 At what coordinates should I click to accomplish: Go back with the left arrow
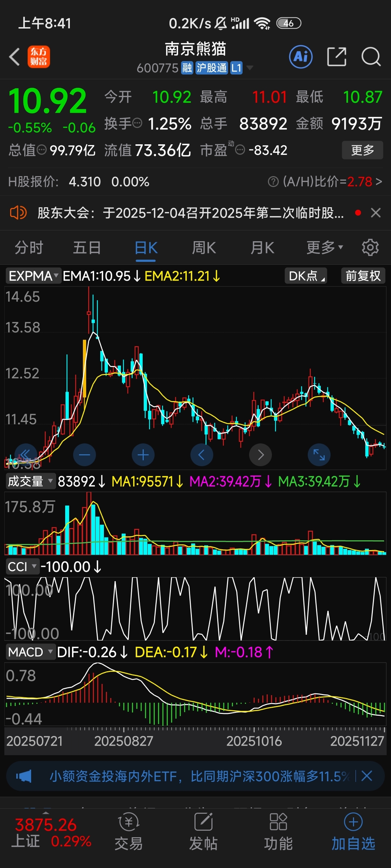click(14, 57)
